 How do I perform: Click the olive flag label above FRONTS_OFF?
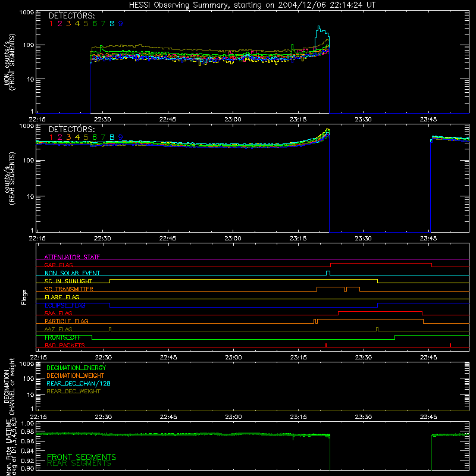[x=58, y=329]
